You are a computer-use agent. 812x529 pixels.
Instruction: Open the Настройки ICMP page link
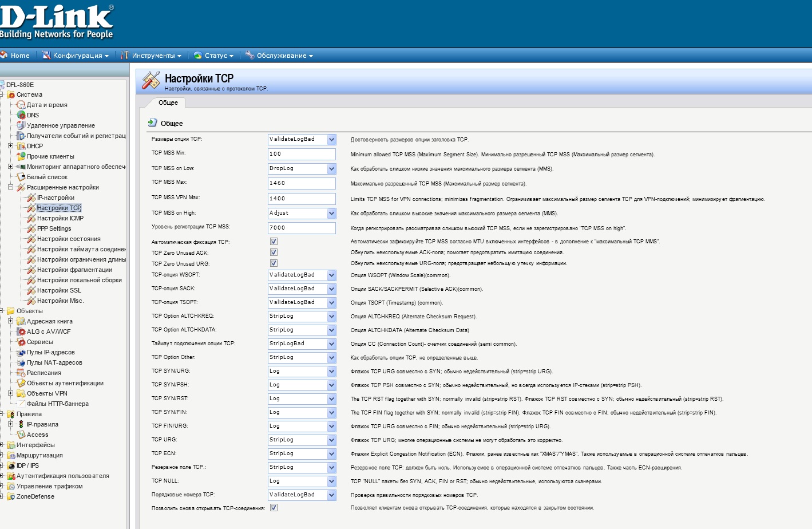[60, 218]
